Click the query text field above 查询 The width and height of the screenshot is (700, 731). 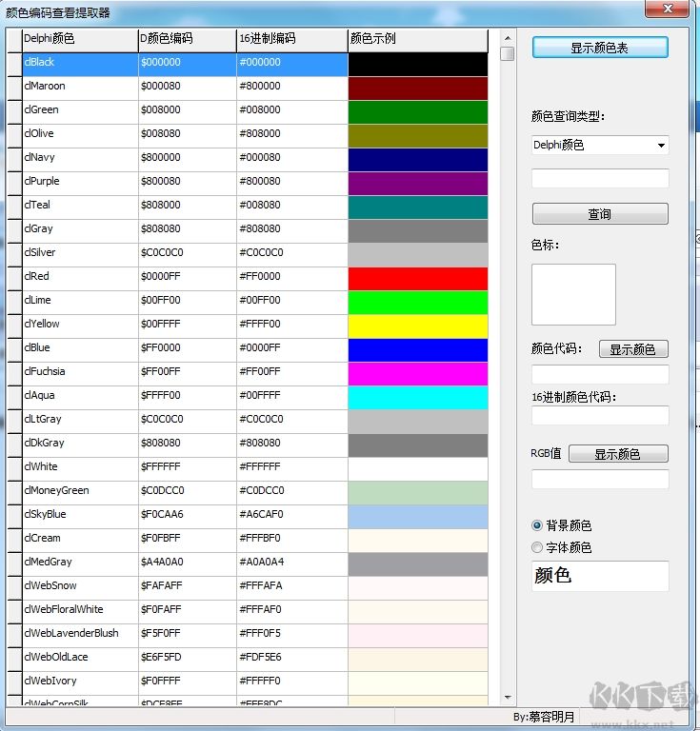click(599, 179)
